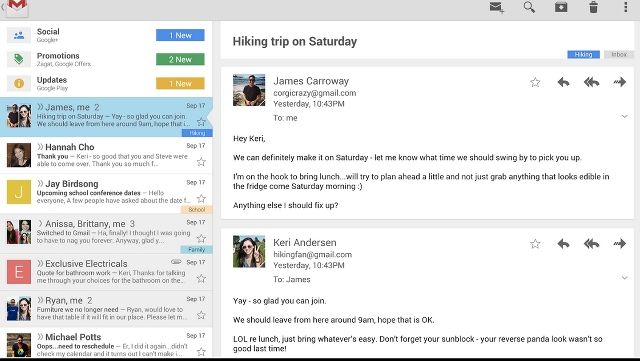Click the green 2 New Promotions badge
This screenshot has height=361, width=640.
[x=180, y=59]
